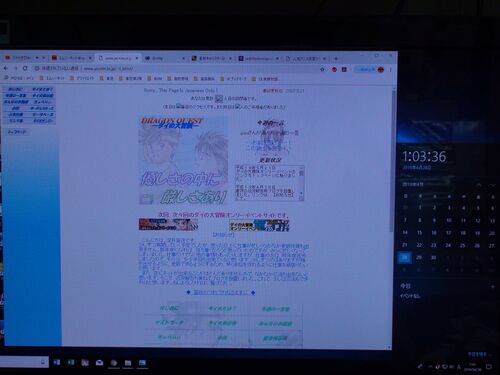This screenshot has width=500, height=375.
Task: Open the dark square extension icon beside it
Action: (x=344, y=69)
